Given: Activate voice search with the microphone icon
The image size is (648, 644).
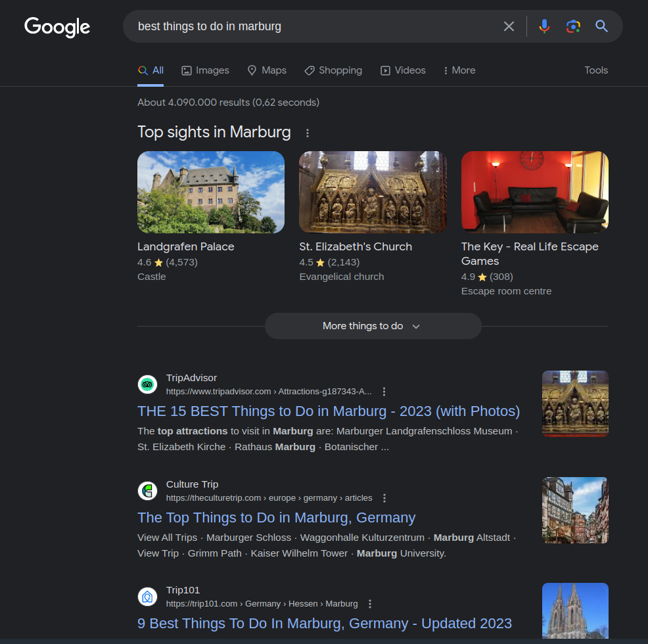Looking at the screenshot, I should (x=544, y=26).
